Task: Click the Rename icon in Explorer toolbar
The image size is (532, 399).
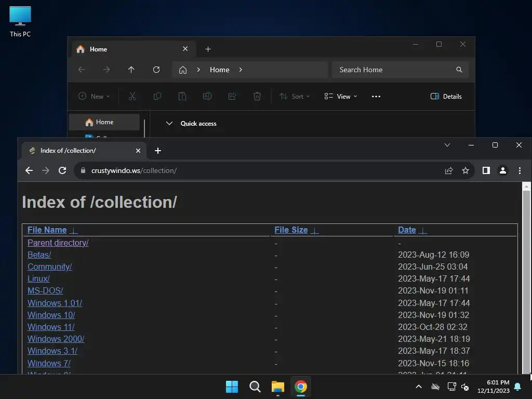Action: [207, 96]
